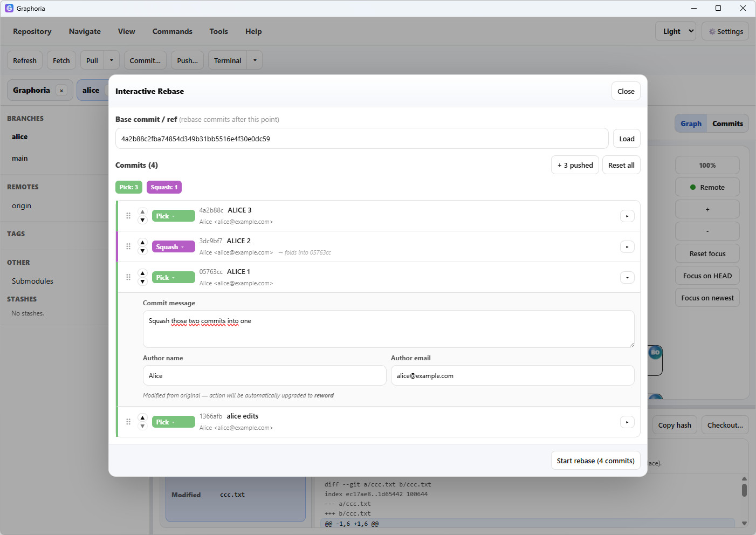The image size is (756, 535).
Task: Expand details of ALICE 3 commit row
Action: tap(627, 216)
